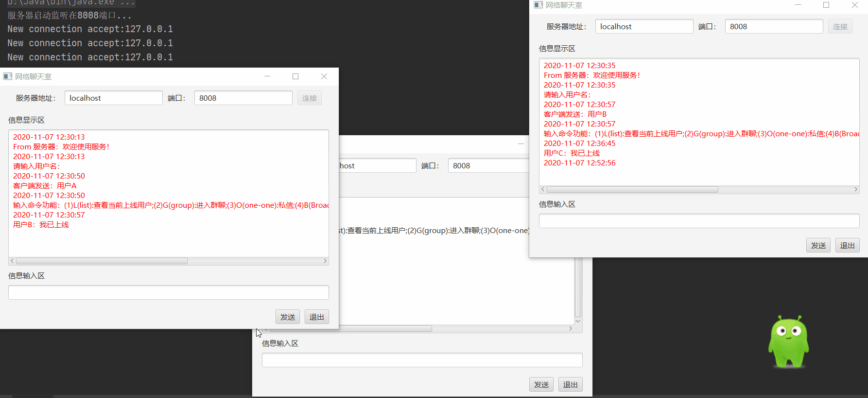Click the message '客户端发送：用户B' in the right window
The width and height of the screenshot is (868, 398).
tap(575, 114)
